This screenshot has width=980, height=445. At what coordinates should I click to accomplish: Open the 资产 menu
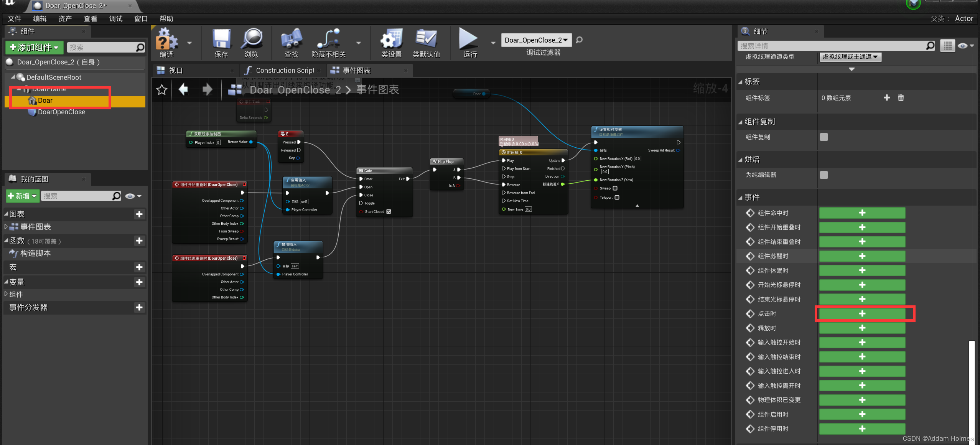click(x=65, y=19)
